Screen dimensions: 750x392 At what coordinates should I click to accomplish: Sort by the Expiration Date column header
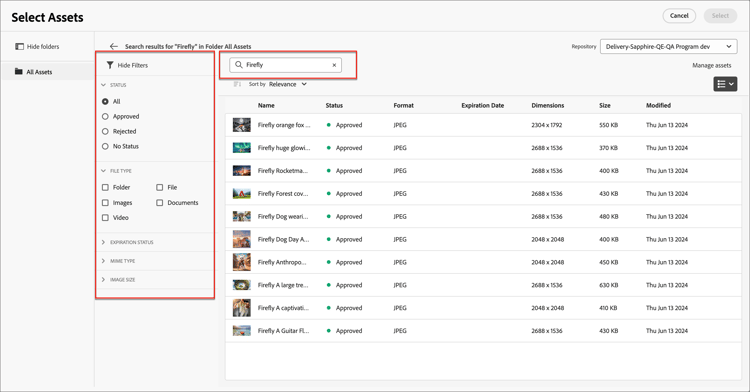click(x=483, y=105)
